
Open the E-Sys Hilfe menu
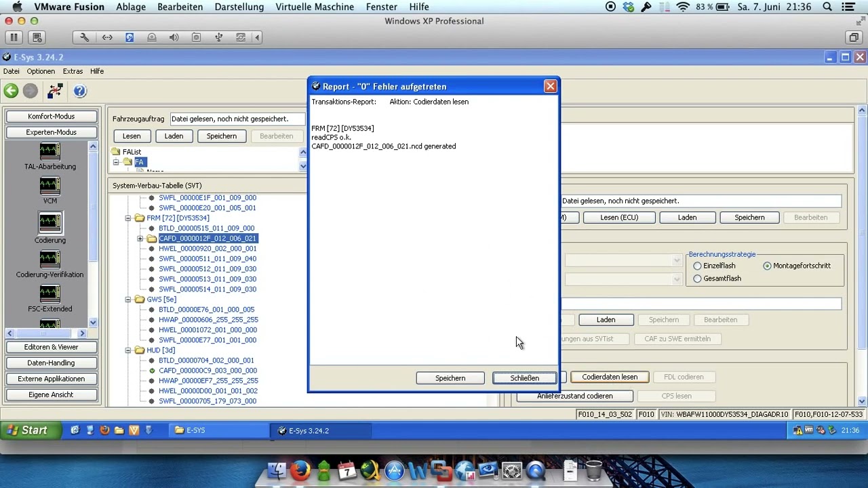(x=97, y=71)
